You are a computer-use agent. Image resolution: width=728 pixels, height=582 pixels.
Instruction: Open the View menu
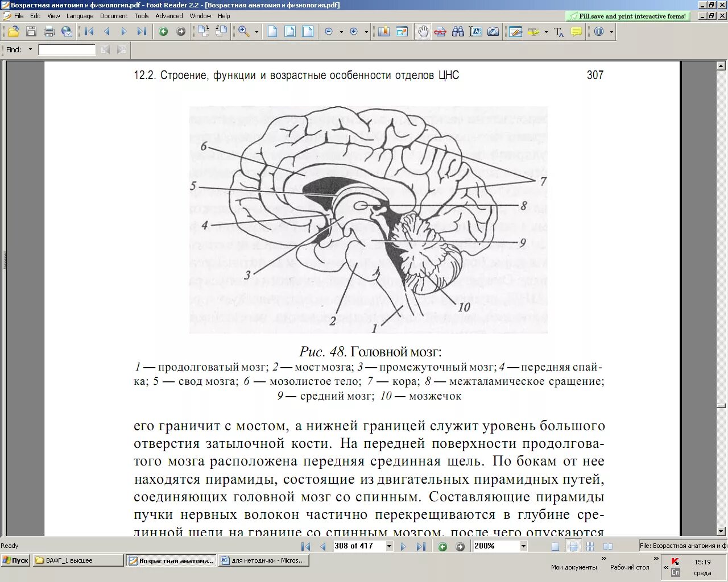(53, 16)
